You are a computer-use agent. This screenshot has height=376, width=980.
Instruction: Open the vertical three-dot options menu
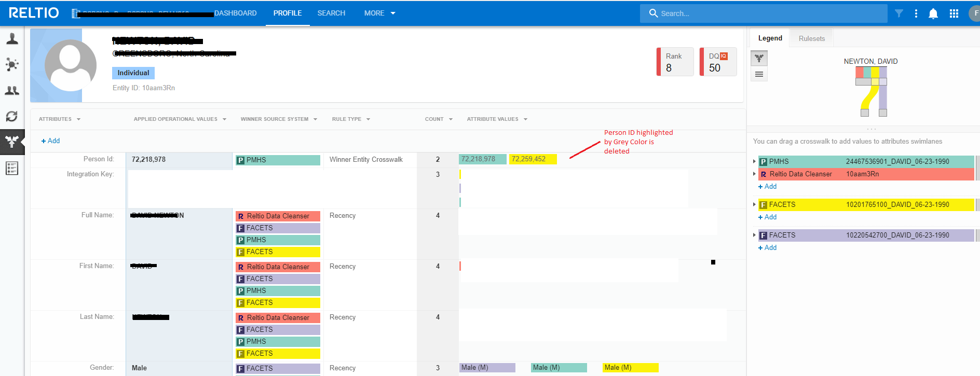[916, 13]
